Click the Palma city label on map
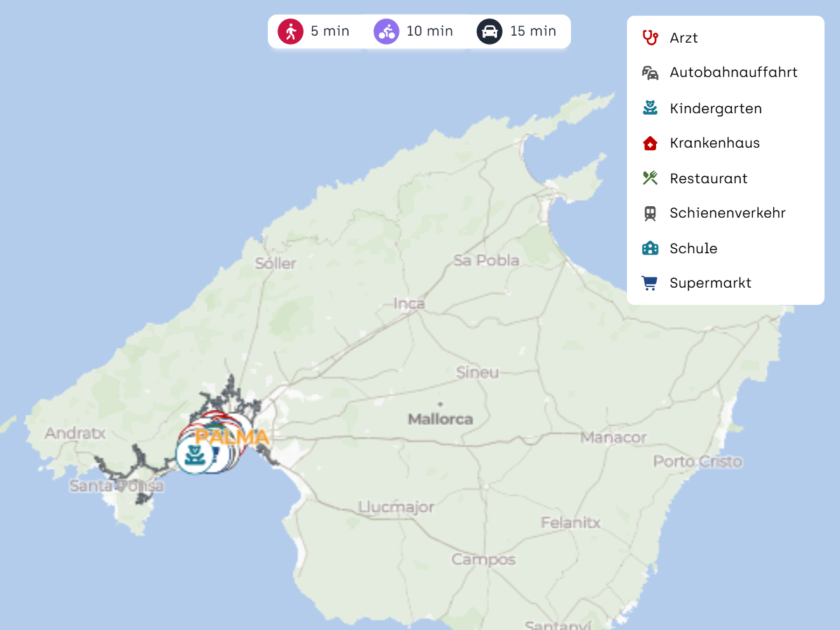Viewport: 840px width, 630px height. pos(232,437)
